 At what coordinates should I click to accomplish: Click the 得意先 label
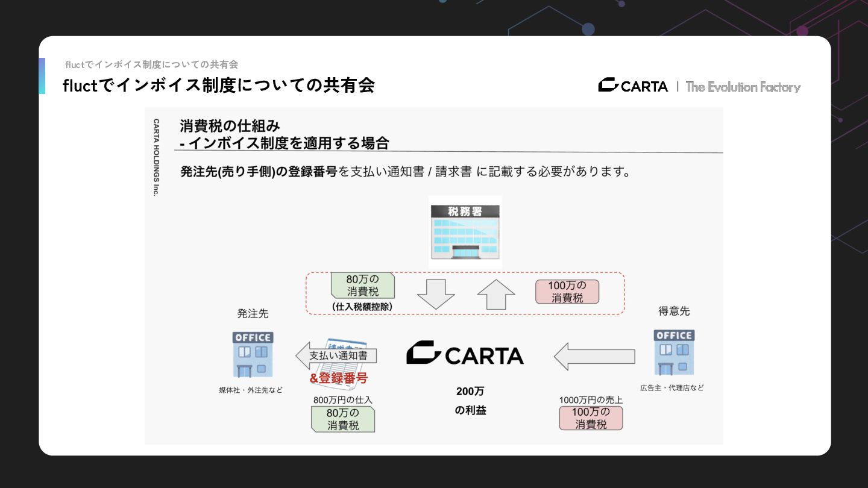[x=674, y=311]
